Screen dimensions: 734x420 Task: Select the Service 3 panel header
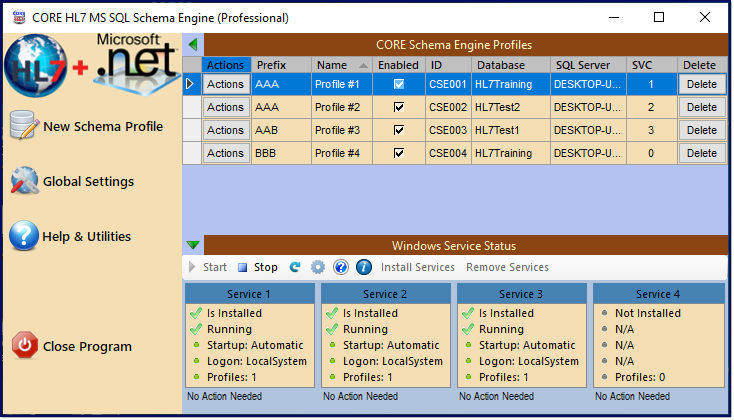[521, 294]
